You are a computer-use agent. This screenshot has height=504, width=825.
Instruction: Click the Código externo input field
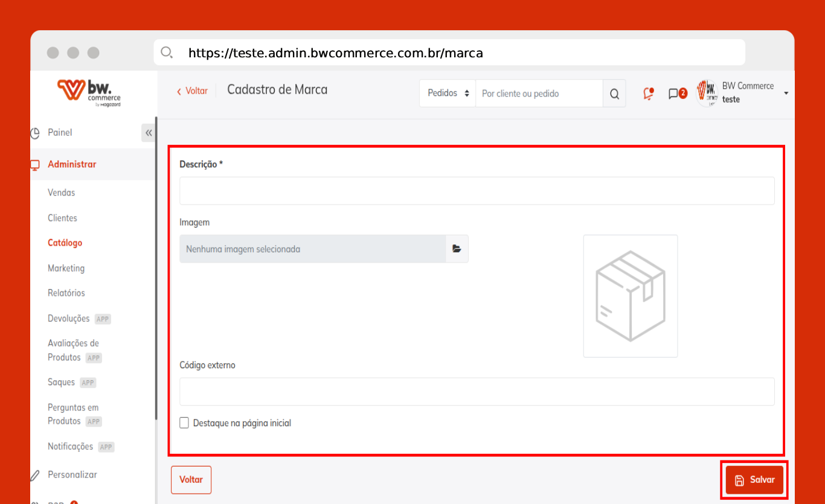click(477, 392)
